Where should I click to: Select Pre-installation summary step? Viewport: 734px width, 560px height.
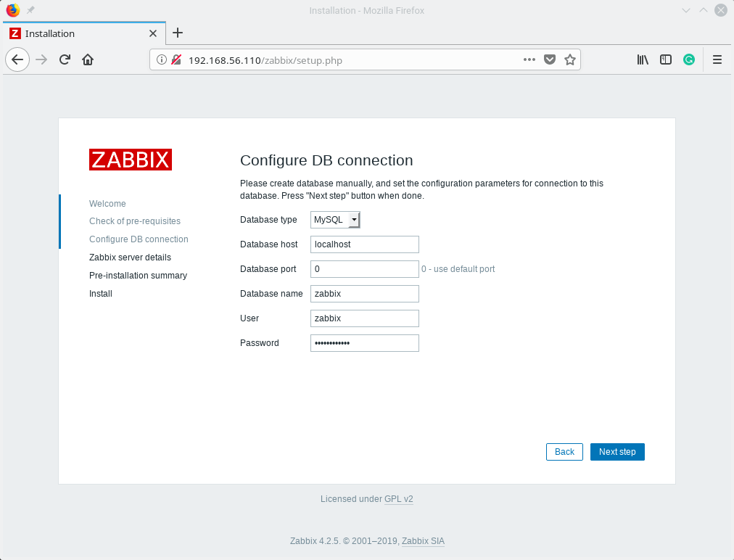[x=138, y=276]
